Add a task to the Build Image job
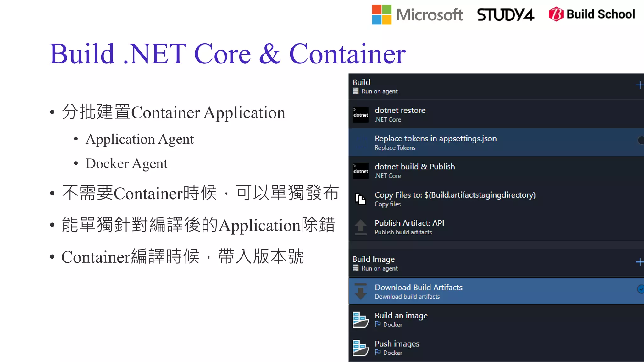 [639, 262]
